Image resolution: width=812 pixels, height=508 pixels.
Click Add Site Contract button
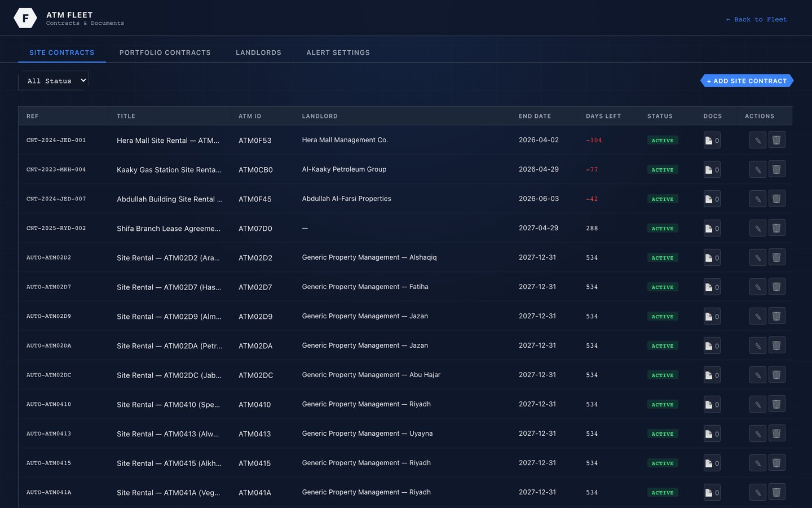click(747, 81)
